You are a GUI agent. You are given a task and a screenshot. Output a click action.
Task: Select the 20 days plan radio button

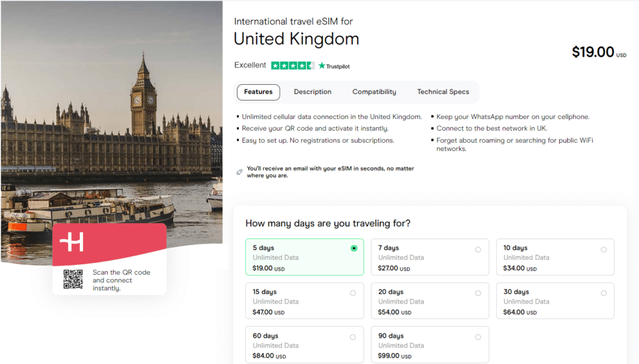pyautogui.click(x=478, y=292)
